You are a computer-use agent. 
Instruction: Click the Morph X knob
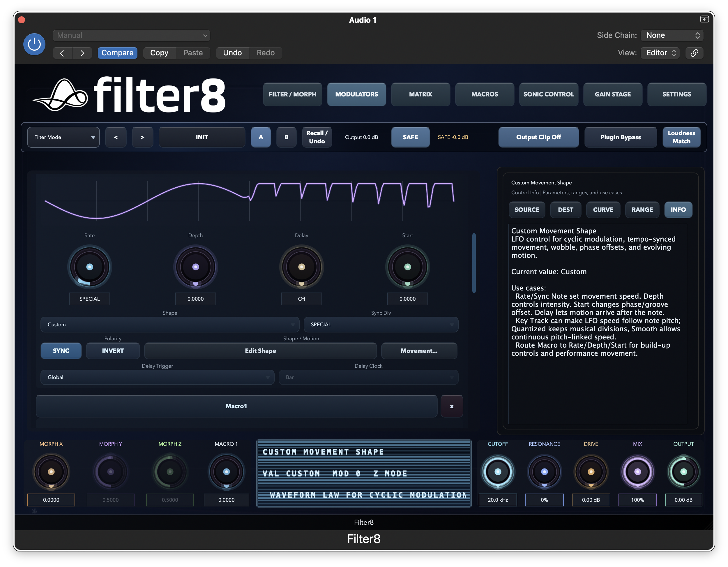point(51,472)
